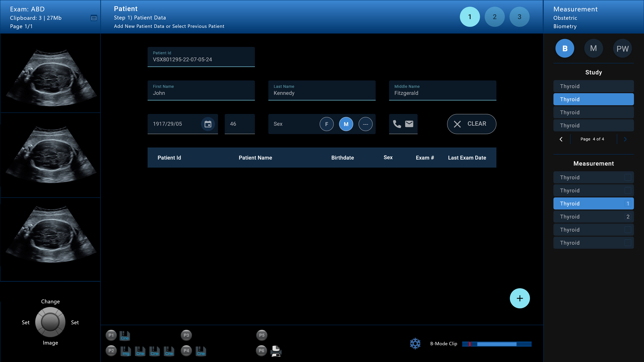Click the Middle Name field containing Fitzgerald

tap(443, 90)
